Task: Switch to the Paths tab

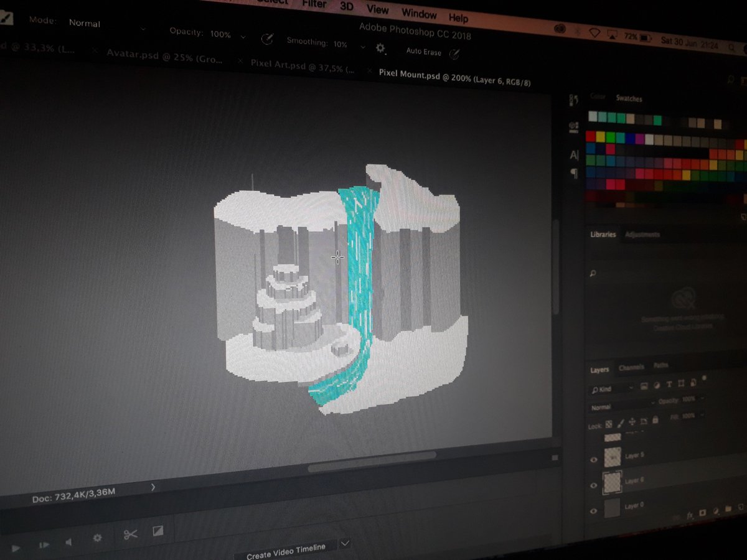Action: 660,365
